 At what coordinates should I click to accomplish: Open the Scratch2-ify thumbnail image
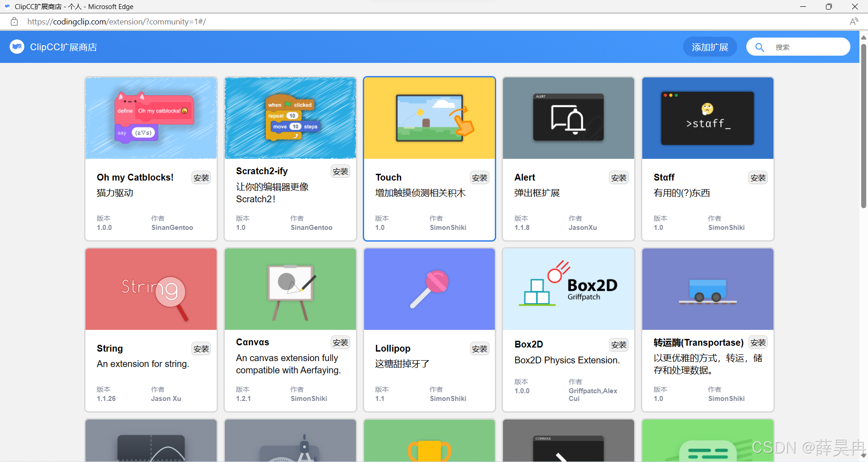pos(290,118)
